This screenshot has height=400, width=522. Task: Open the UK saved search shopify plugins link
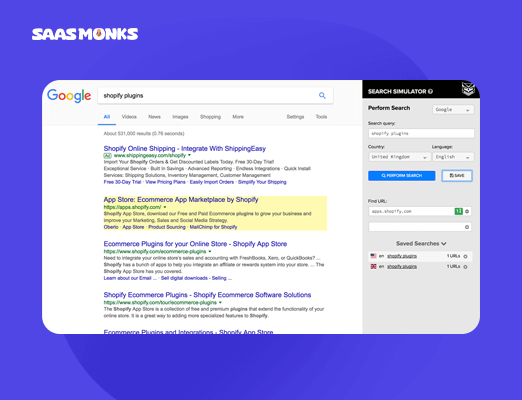(402, 266)
